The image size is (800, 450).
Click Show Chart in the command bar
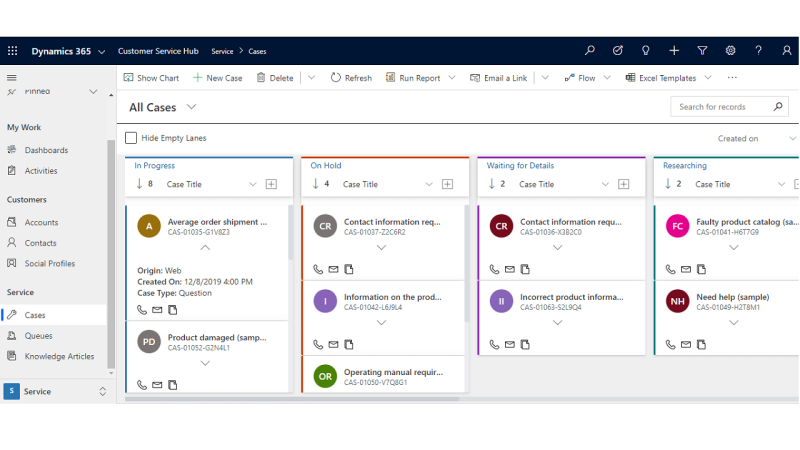pyautogui.click(x=151, y=78)
